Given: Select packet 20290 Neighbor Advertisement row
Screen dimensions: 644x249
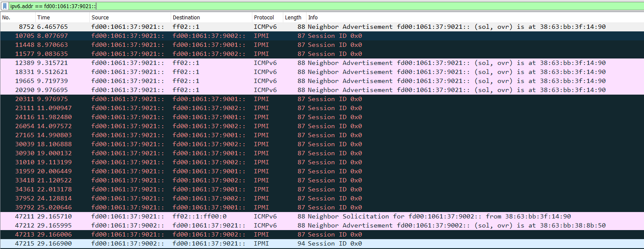Looking at the screenshot, I should (301, 90).
